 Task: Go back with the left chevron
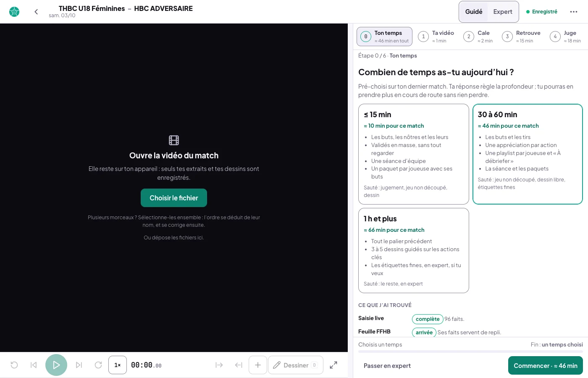coord(36,12)
